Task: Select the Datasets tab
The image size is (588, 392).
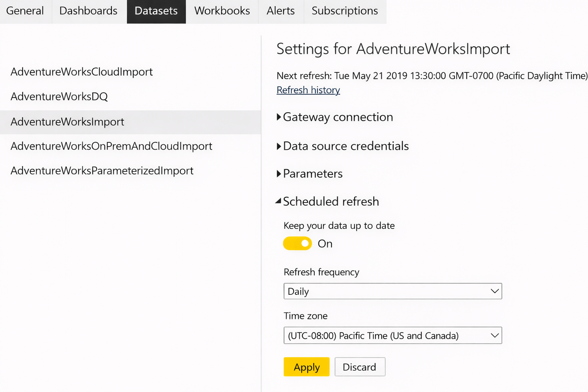Action: 156,11
